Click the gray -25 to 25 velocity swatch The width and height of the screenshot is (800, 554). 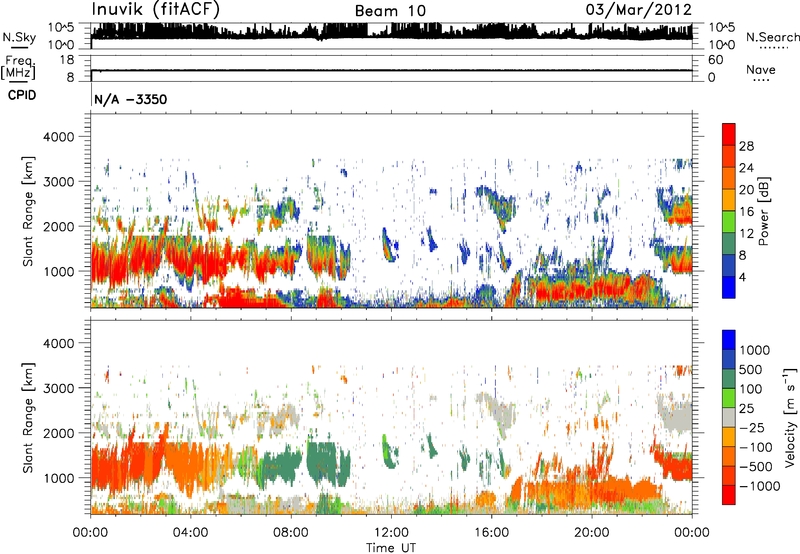point(729,417)
